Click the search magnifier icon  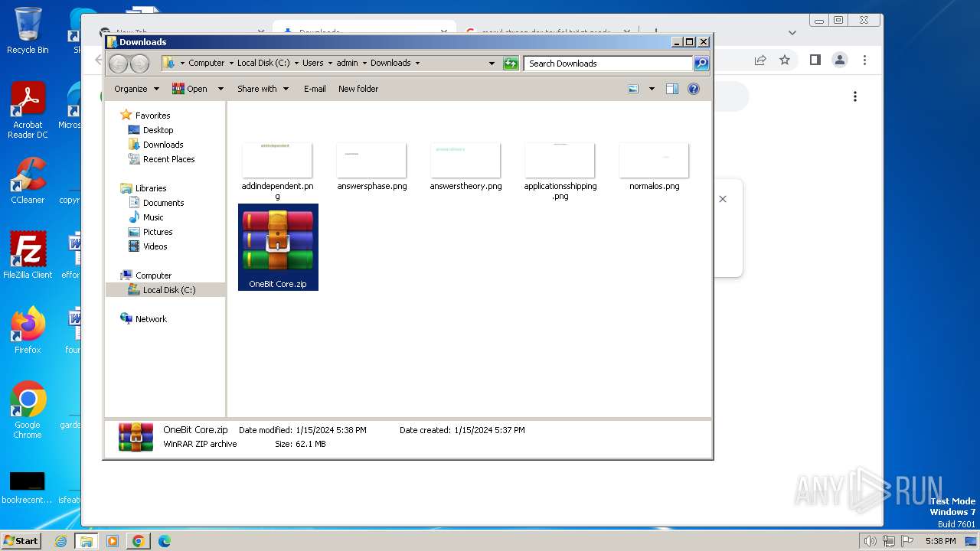(701, 64)
